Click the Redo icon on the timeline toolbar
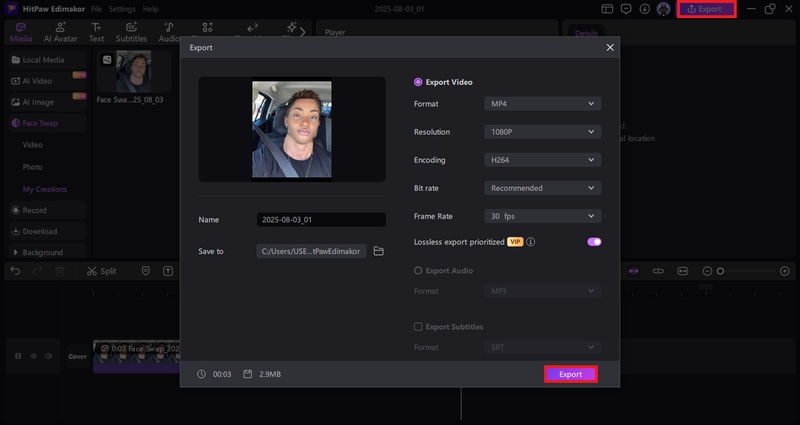This screenshot has width=800, height=425. [x=37, y=271]
